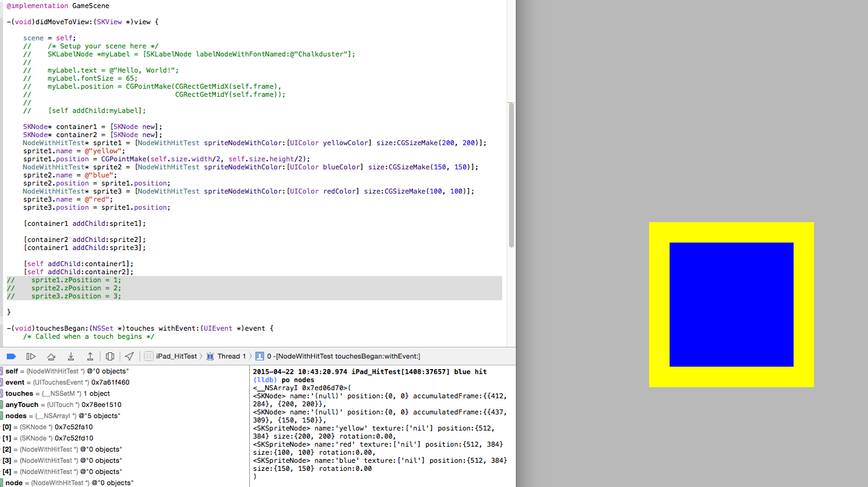868x487 pixels.
Task: Tap the blue square in simulator
Action: point(732,305)
